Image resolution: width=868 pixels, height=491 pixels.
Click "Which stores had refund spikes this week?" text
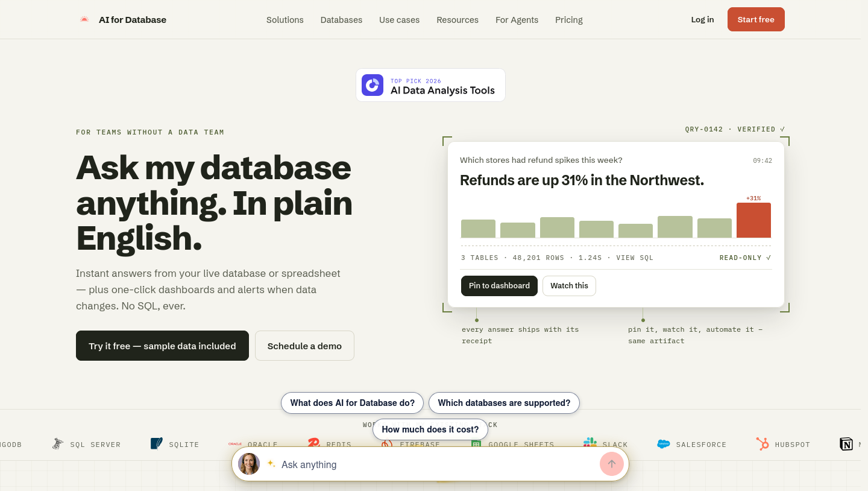pyautogui.click(x=541, y=160)
